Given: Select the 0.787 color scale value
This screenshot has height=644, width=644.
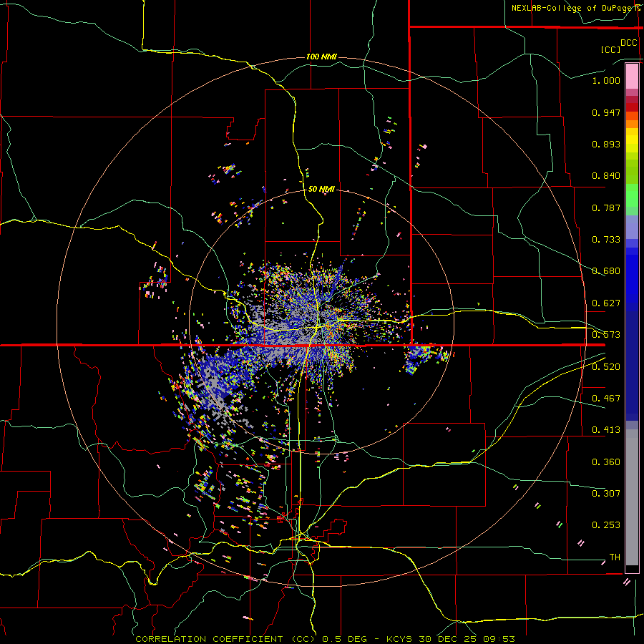Looking at the screenshot, I should coord(606,208).
